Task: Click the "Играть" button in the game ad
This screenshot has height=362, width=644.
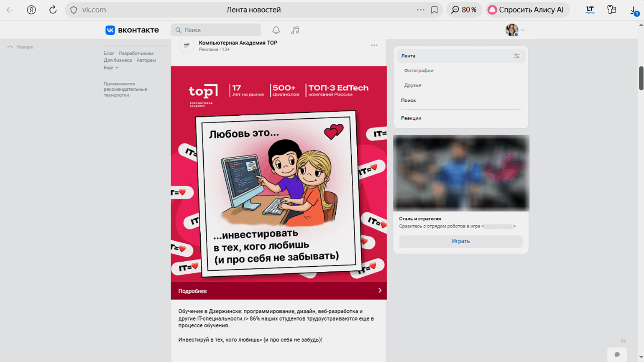Action: coord(460,241)
